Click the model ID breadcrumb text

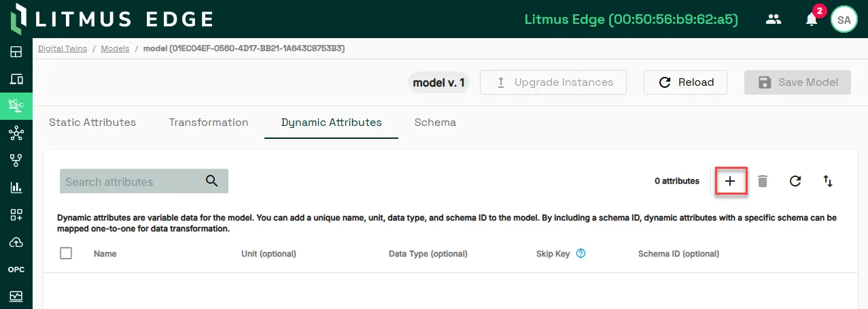243,48
